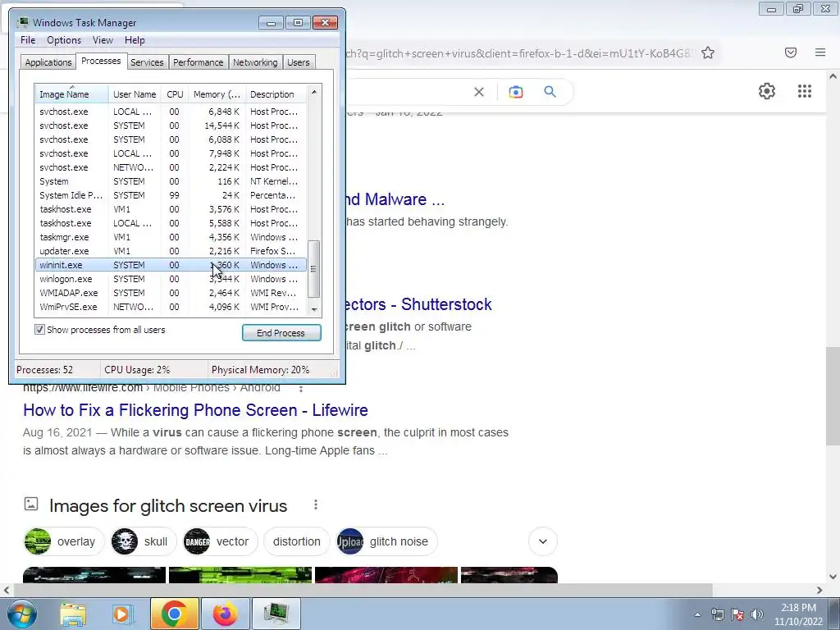Switch to Firefox in the taskbar
This screenshot has height=630, width=840.
coord(225,614)
